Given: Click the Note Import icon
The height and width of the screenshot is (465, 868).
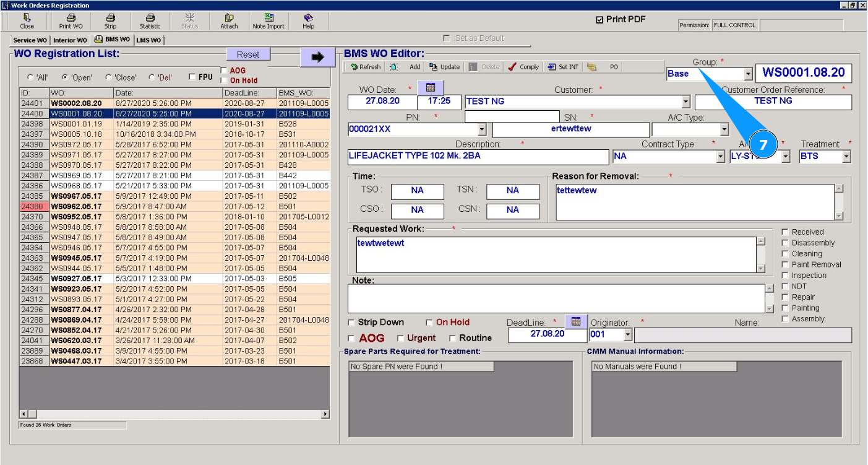Looking at the screenshot, I should click(269, 21).
